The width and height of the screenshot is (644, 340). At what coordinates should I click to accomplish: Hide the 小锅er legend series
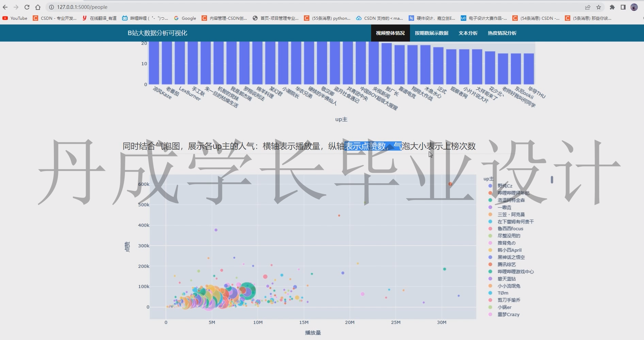pyautogui.click(x=500, y=307)
